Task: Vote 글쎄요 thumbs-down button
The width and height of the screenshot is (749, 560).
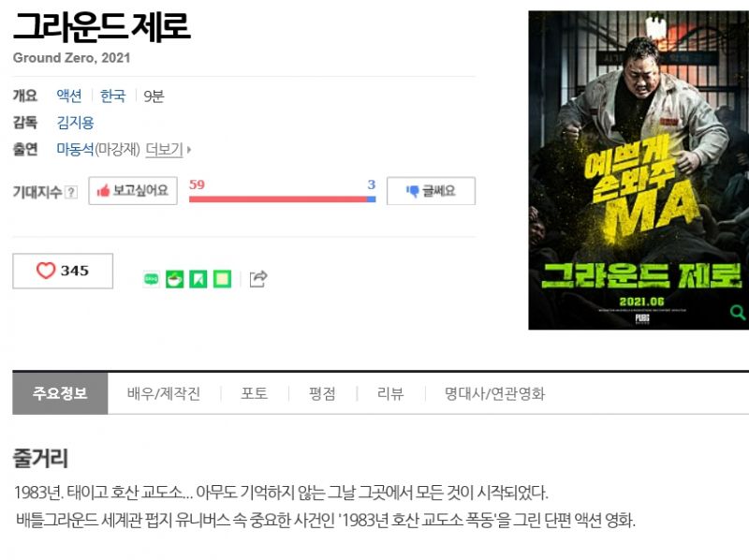Action: coord(431,191)
